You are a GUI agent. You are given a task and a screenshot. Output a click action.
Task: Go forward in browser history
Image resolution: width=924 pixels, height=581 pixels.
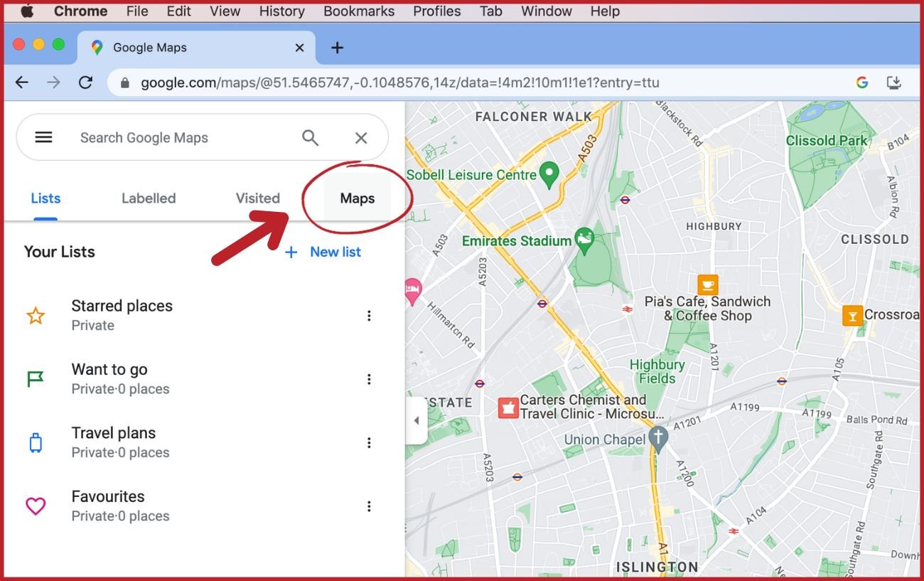point(53,82)
